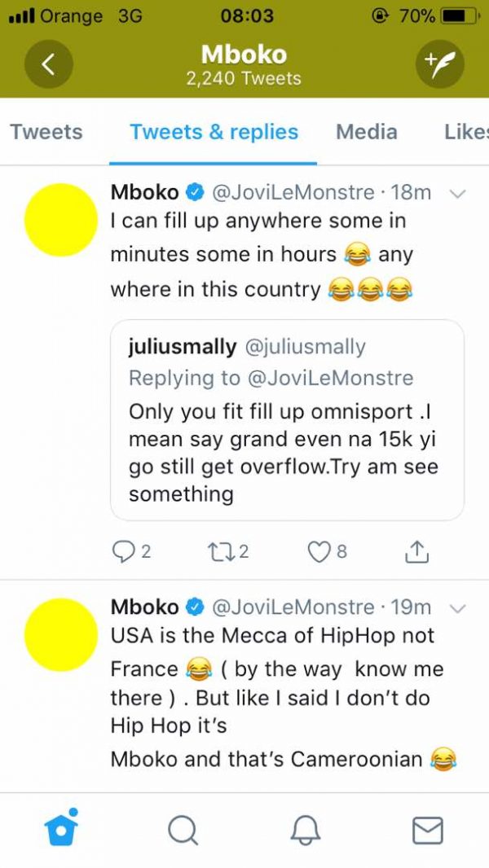Compose a new tweet with the feather icon

(x=440, y=64)
